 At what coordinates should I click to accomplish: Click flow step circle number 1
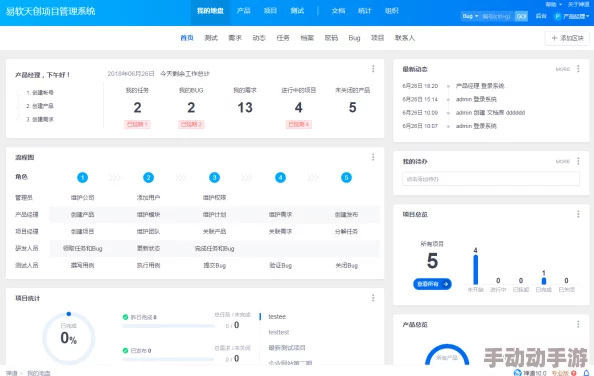[x=82, y=177]
